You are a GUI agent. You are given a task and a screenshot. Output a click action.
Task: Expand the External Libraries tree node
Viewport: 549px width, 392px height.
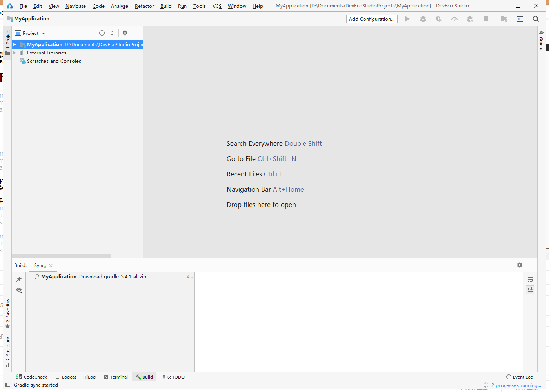[15, 53]
